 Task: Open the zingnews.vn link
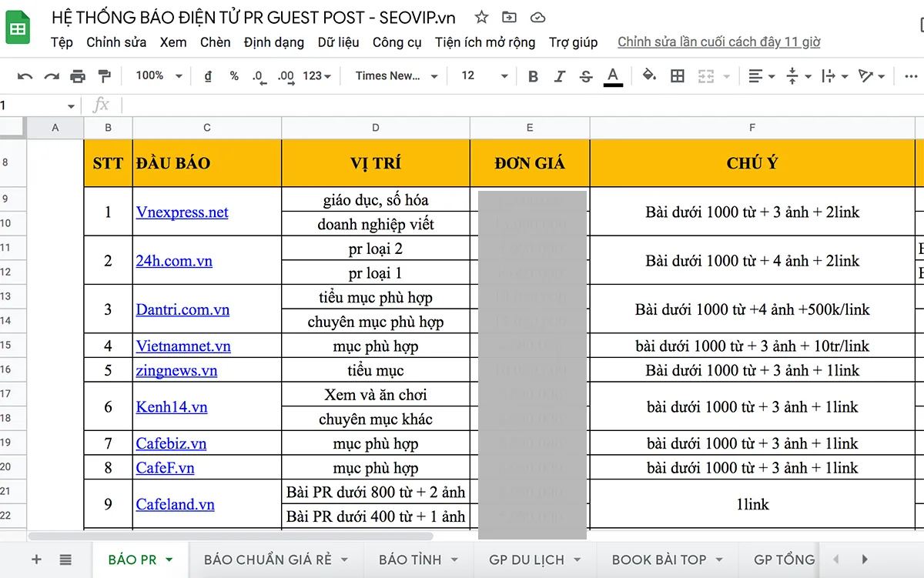177,370
